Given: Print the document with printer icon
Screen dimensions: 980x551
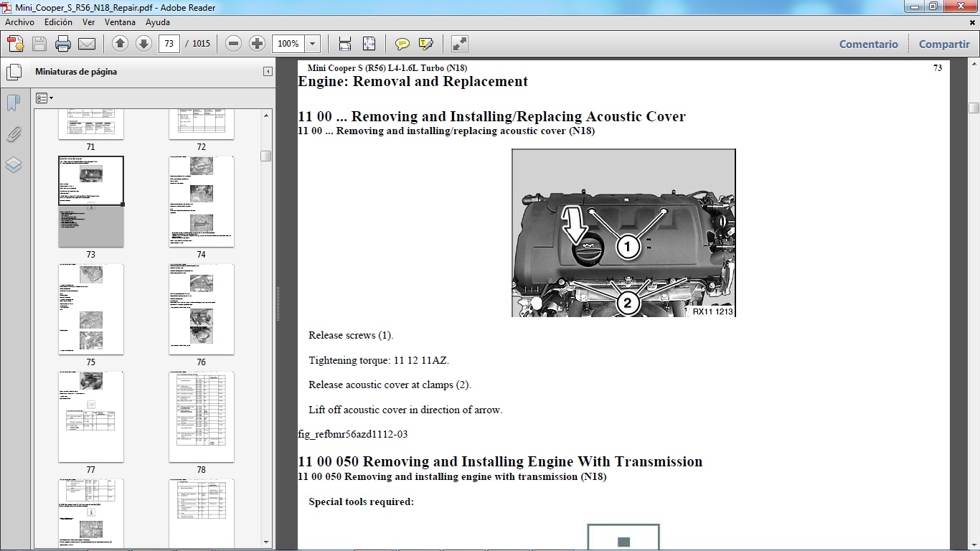Looking at the screenshot, I should pyautogui.click(x=63, y=44).
